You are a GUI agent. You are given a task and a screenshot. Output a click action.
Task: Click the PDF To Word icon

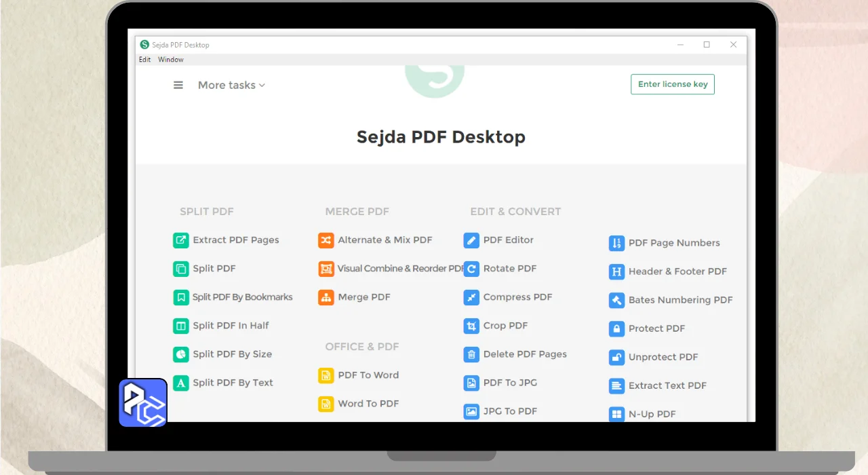(326, 375)
